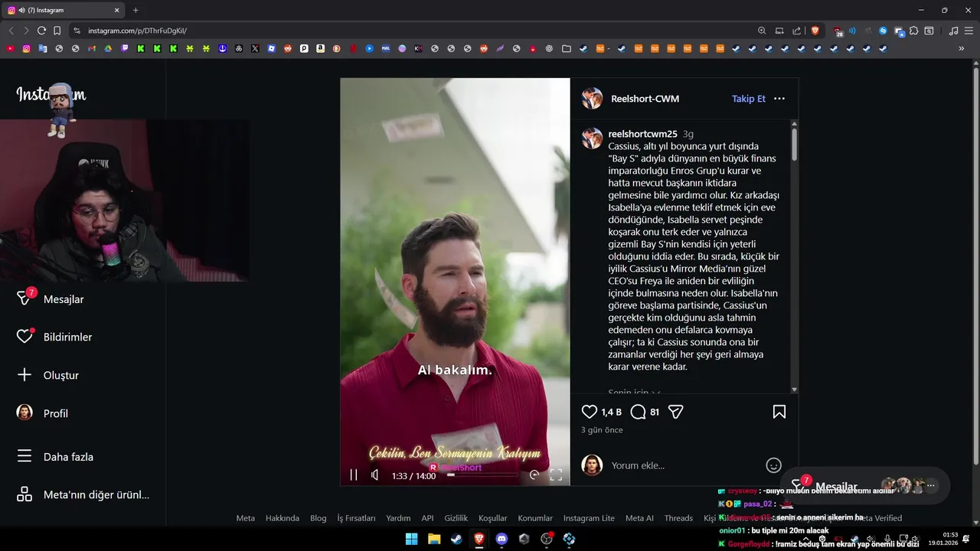
Task: Save the post with bookmark icon
Action: [x=779, y=412]
